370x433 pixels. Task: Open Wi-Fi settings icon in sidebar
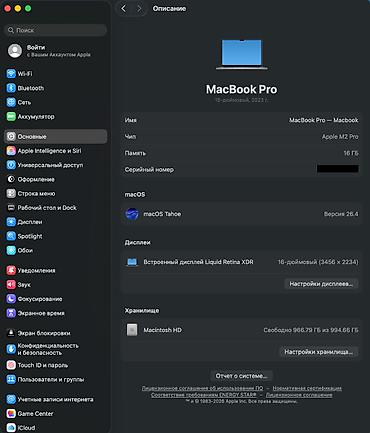coord(11,74)
